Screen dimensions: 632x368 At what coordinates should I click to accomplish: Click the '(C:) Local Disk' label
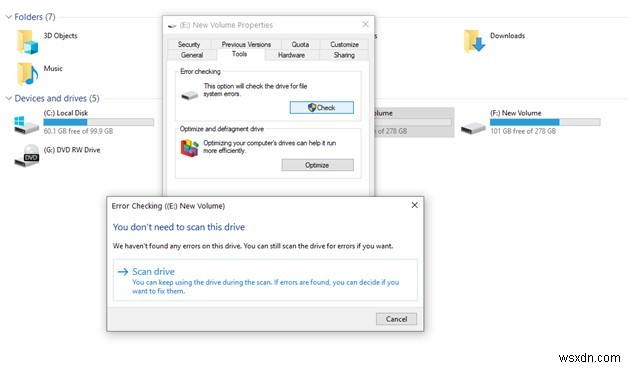[x=66, y=113]
